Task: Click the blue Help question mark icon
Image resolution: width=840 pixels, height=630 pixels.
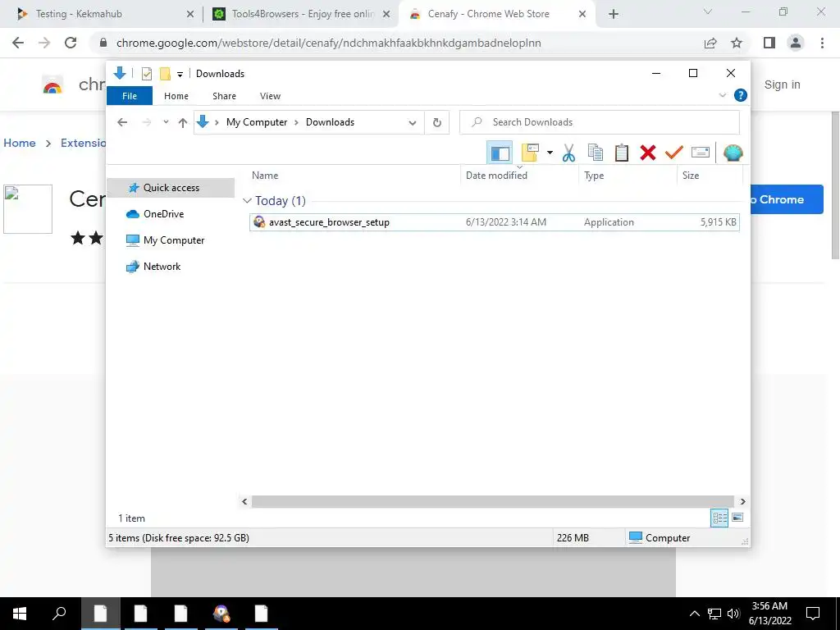Action: [741, 95]
